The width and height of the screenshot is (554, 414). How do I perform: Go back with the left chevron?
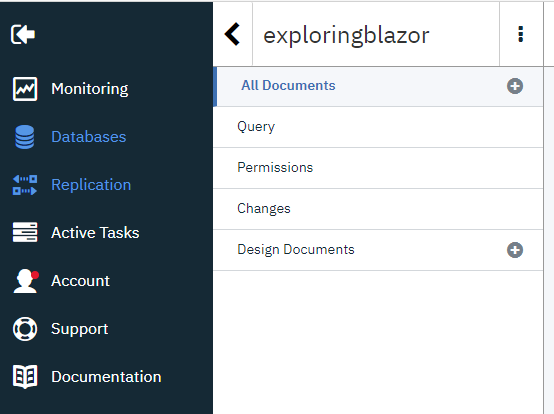tap(232, 34)
